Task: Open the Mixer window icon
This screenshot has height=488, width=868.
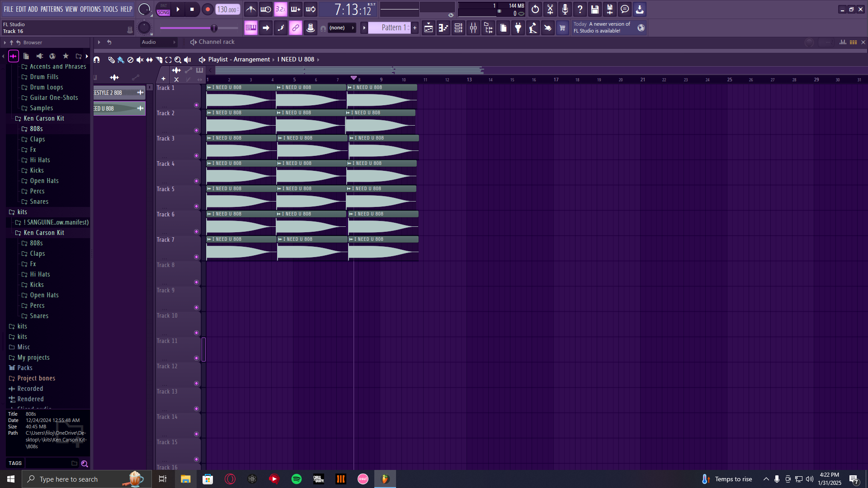Action: pyautogui.click(x=473, y=28)
